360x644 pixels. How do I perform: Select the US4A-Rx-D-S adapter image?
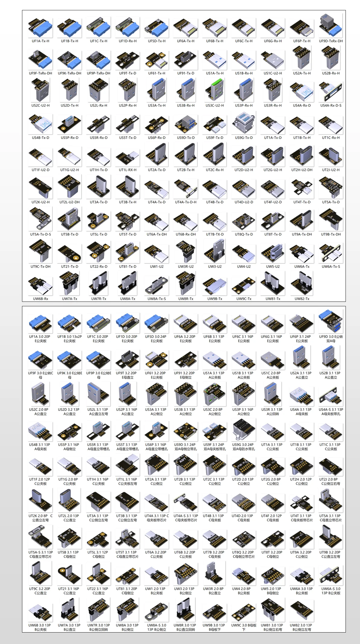click(331, 92)
